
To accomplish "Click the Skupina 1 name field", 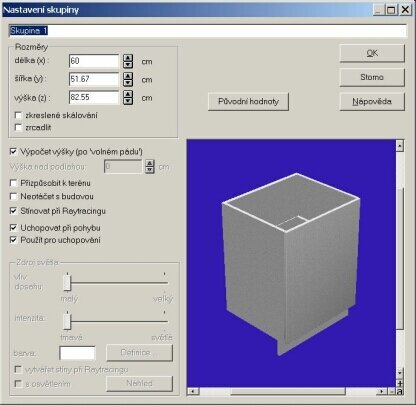I will click(x=207, y=31).
